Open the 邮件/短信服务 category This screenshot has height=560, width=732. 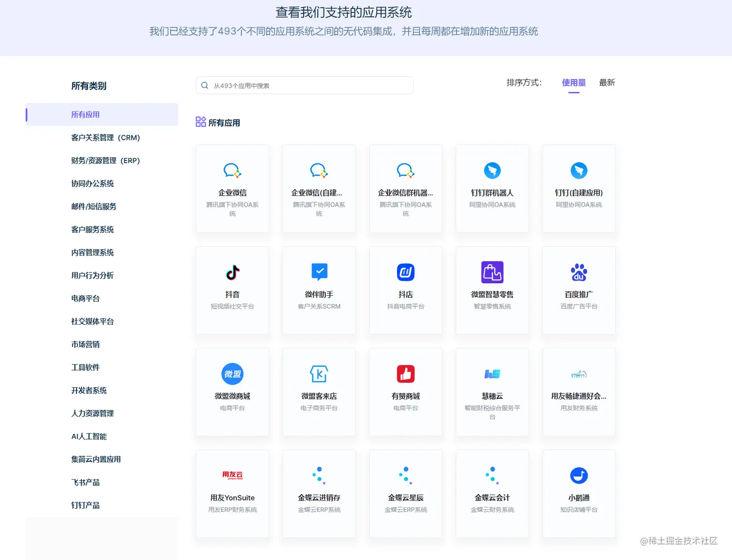(93, 206)
